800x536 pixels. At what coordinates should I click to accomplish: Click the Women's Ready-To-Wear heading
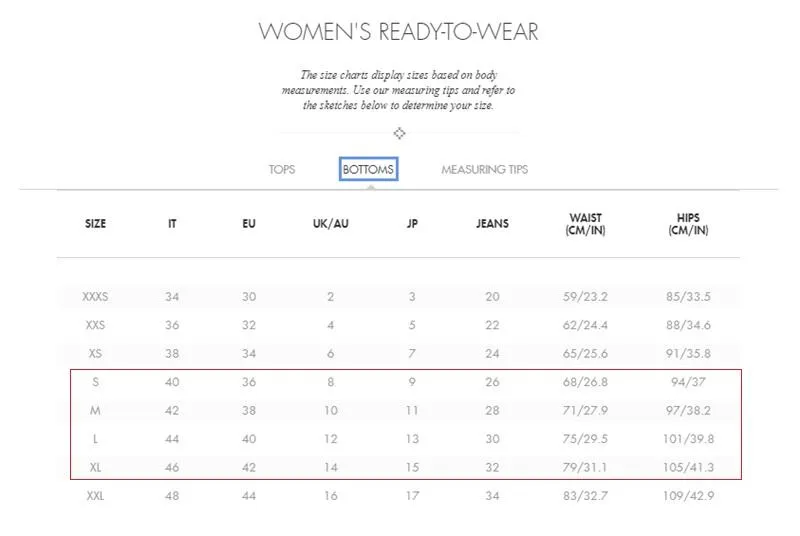coord(398,32)
